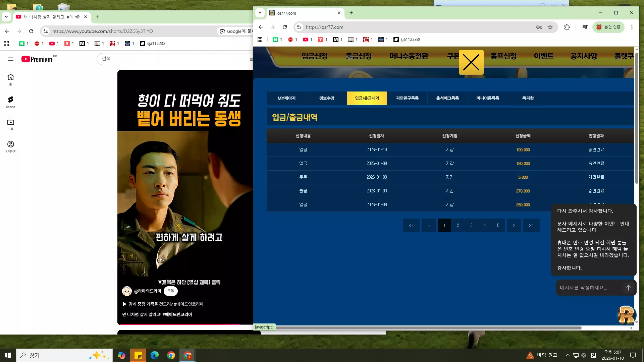Switch to the 출석체크목록 tab

click(x=447, y=98)
